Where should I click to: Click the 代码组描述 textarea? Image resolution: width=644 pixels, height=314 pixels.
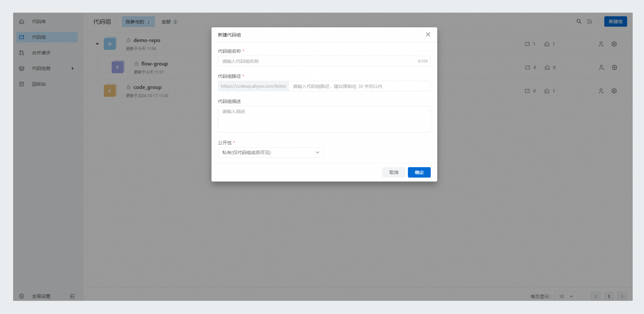(x=324, y=119)
